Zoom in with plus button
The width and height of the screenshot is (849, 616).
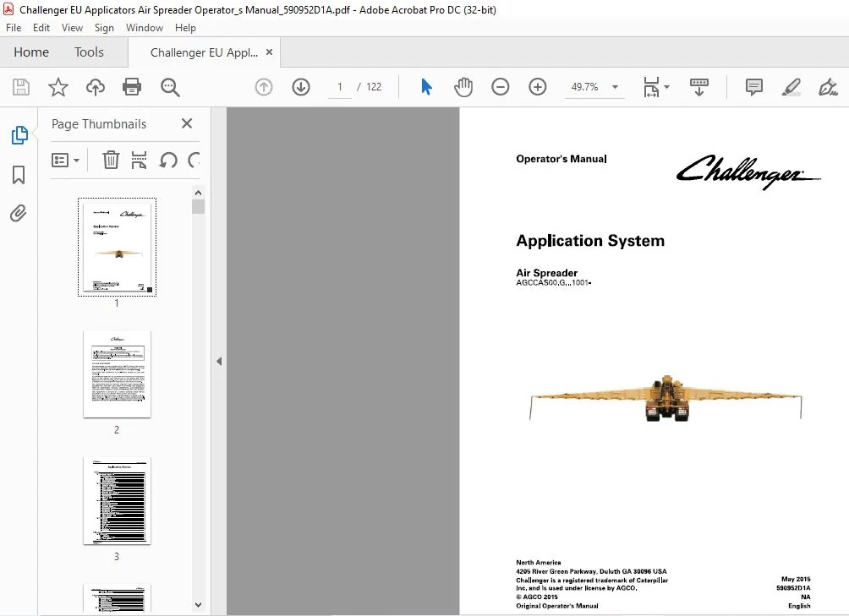point(538,87)
